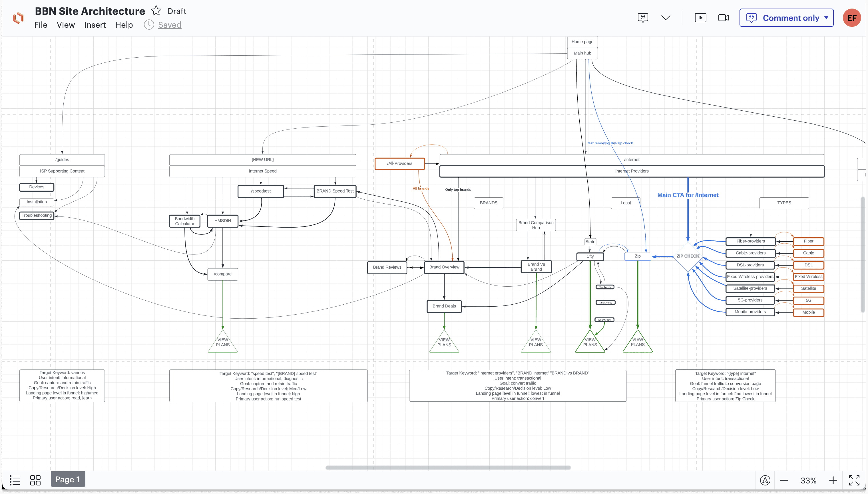Open the page list view icon
The width and height of the screenshot is (868, 494).
coord(15,480)
